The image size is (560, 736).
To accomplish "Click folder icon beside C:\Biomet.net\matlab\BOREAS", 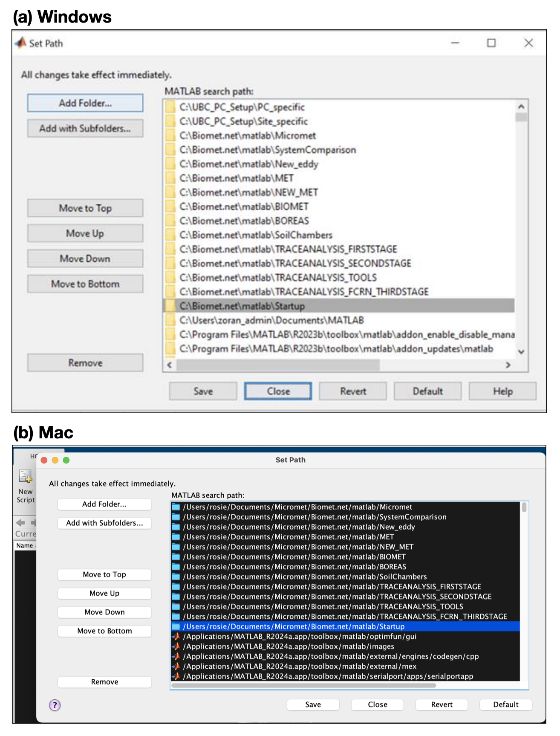I will (x=170, y=221).
